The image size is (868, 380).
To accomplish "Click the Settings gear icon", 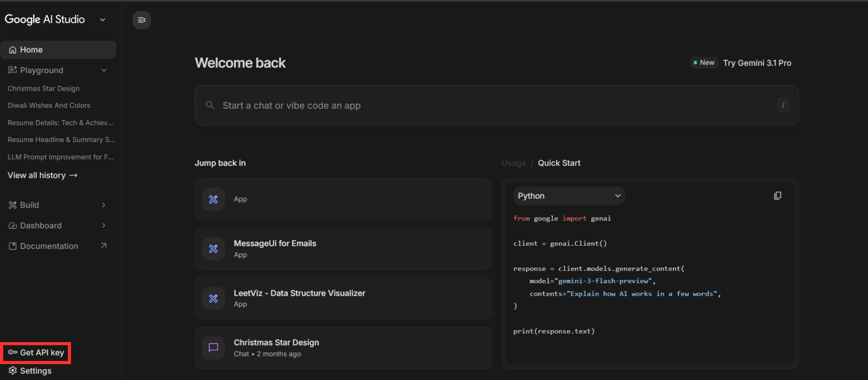I will point(13,370).
